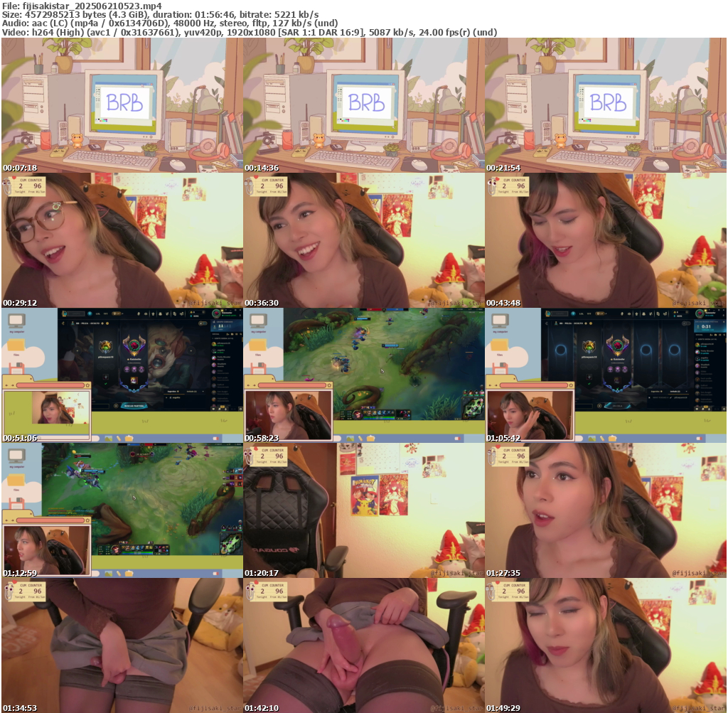Open the webcam frame at 01:49:29
Viewport: 728px width, 713px height.
click(x=606, y=645)
